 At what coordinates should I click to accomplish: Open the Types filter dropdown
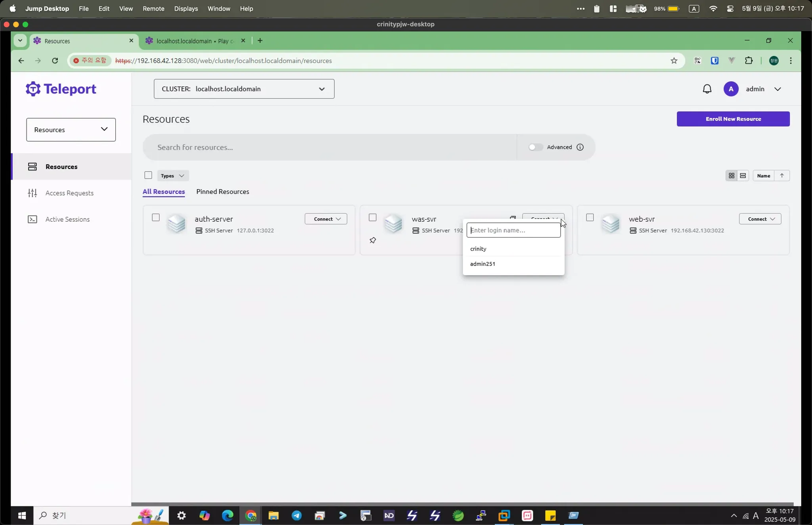(172, 176)
